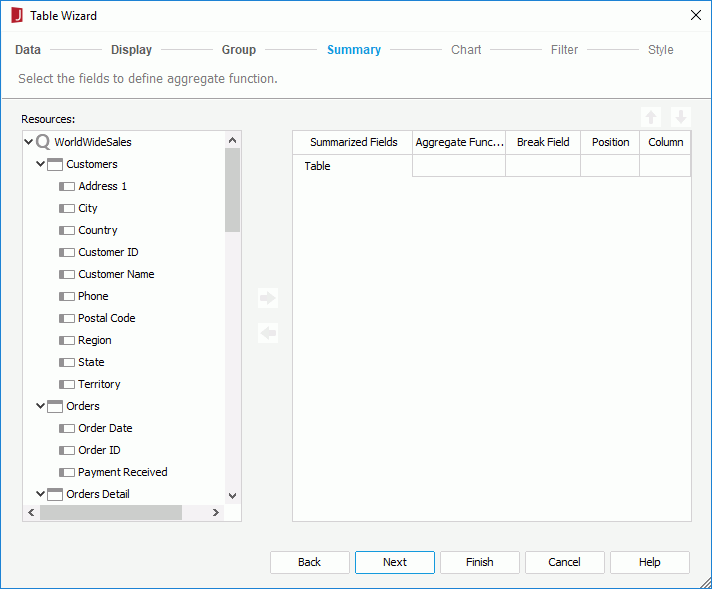Click the State field icon
The width and height of the screenshot is (712, 589).
tap(67, 362)
